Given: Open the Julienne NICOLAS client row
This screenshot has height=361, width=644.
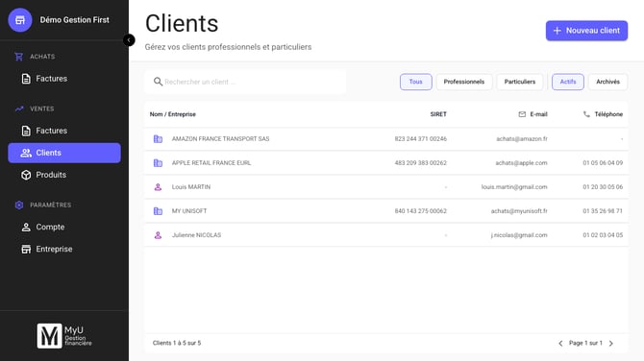Looking at the screenshot, I should [x=386, y=235].
